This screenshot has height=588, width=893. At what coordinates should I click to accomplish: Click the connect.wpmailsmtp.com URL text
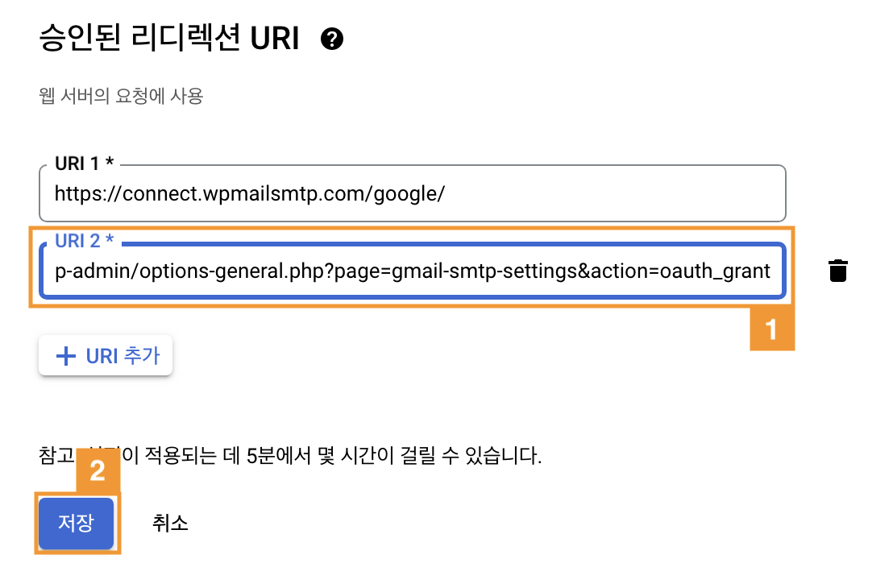click(250, 193)
